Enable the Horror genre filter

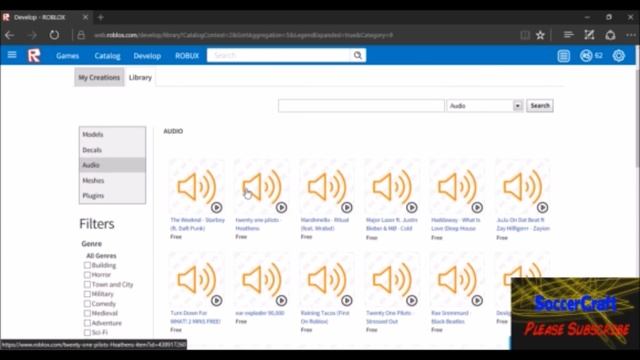(87, 275)
